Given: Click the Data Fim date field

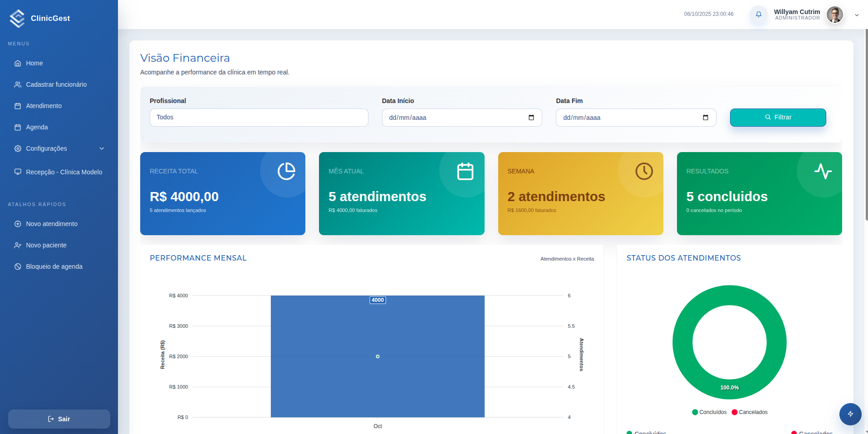Looking at the screenshot, I should click(631, 118).
